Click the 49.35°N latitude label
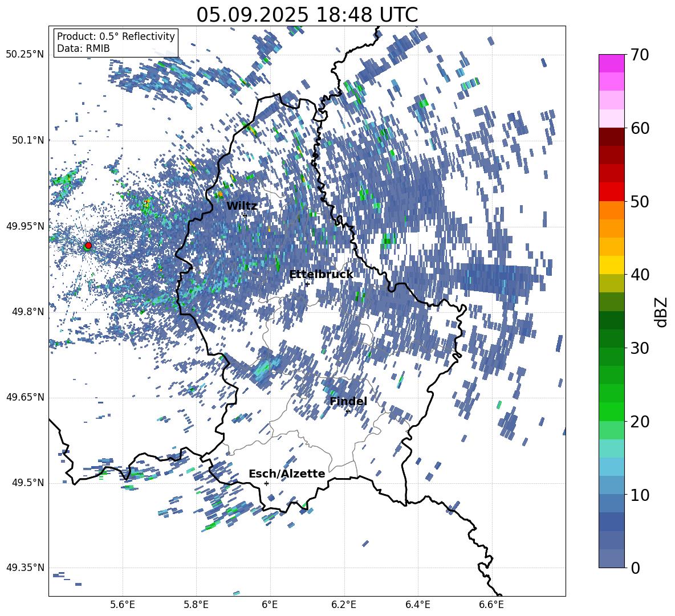Viewport: 675px width, 616px height. [25, 568]
